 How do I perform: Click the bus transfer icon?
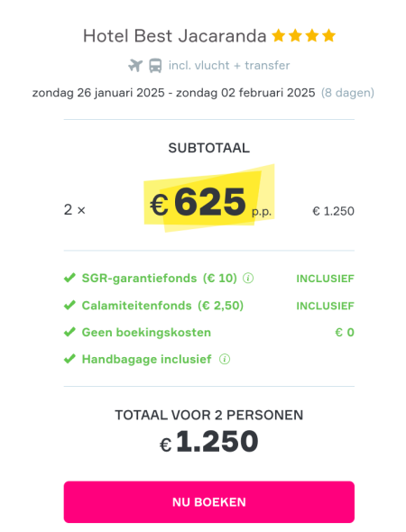click(155, 66)
